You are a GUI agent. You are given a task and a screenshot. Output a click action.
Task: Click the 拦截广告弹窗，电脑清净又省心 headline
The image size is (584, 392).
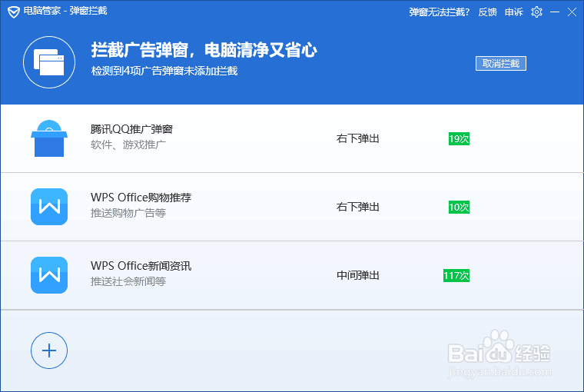(x=204, y=50)
